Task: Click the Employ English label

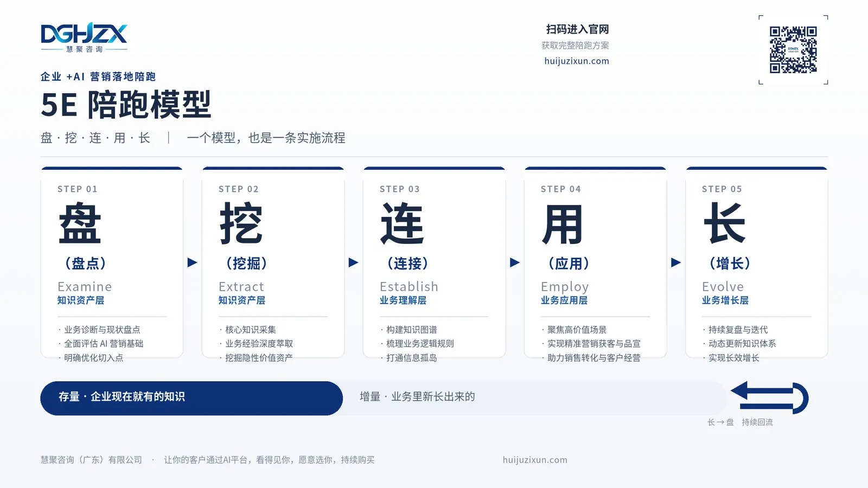Action: point(565,287)
